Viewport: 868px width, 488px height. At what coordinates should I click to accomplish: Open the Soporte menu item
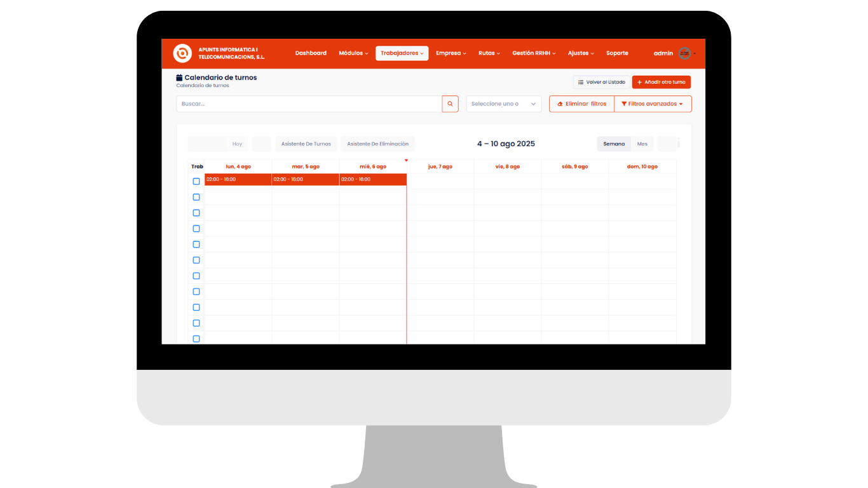coord(617,53)
